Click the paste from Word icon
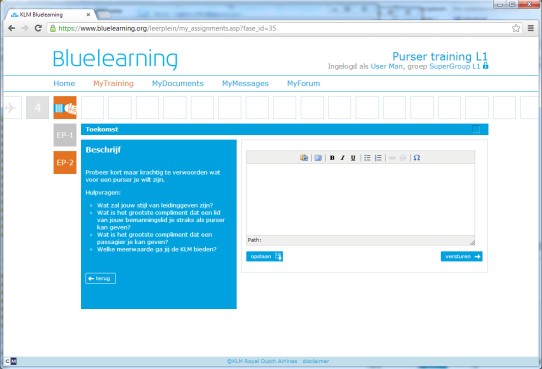Screen dimensions: 542x369 pyautogui.click(x=304, y=158)
